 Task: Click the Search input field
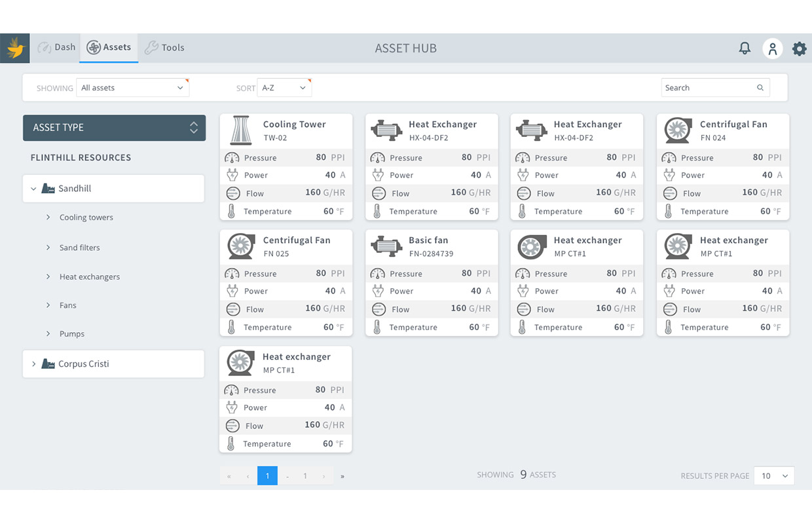(x=707, y=88)
